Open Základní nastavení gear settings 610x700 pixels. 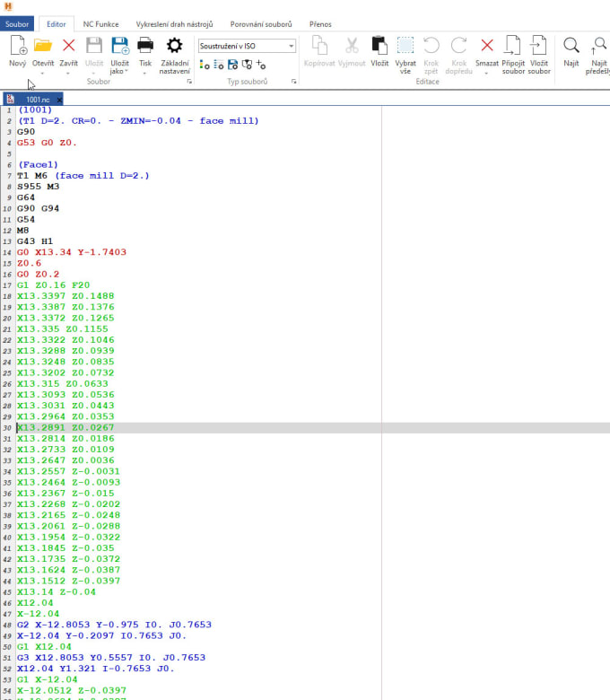point(174,46)
